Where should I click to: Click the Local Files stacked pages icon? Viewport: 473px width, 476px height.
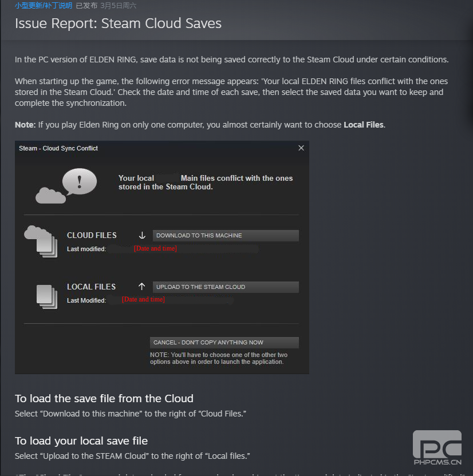[47, 295]
